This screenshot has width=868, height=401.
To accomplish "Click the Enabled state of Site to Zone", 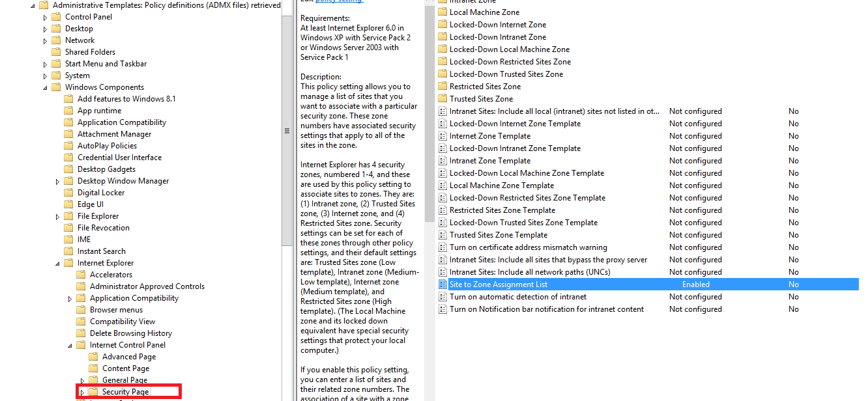I will pos(696,284).
